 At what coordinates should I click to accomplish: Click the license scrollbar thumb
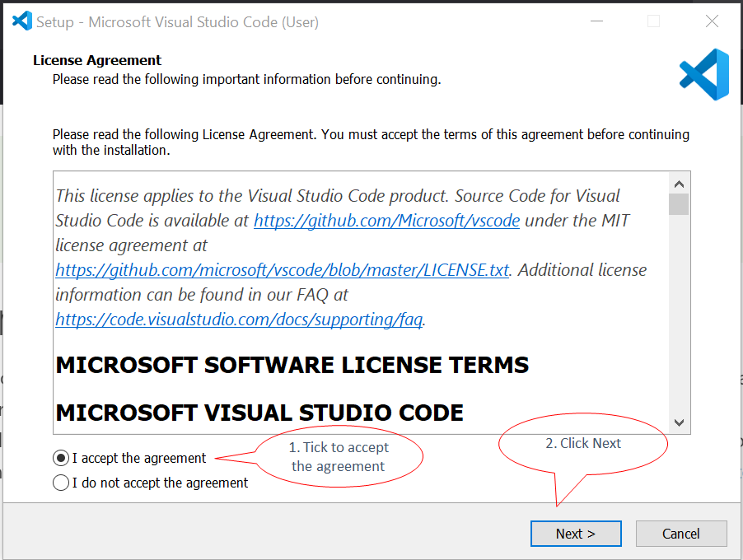(x=679, y=204)
